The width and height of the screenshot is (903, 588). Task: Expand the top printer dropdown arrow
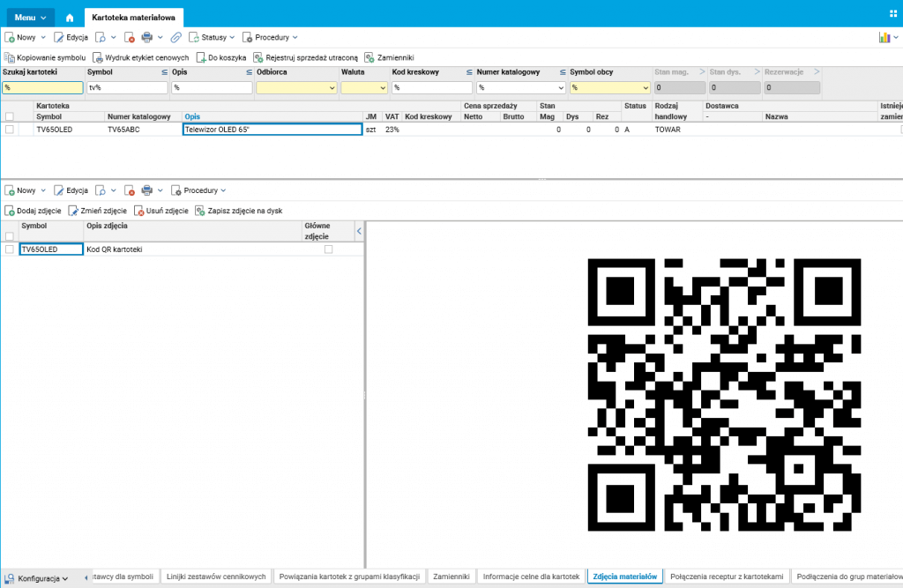[160, 37]
